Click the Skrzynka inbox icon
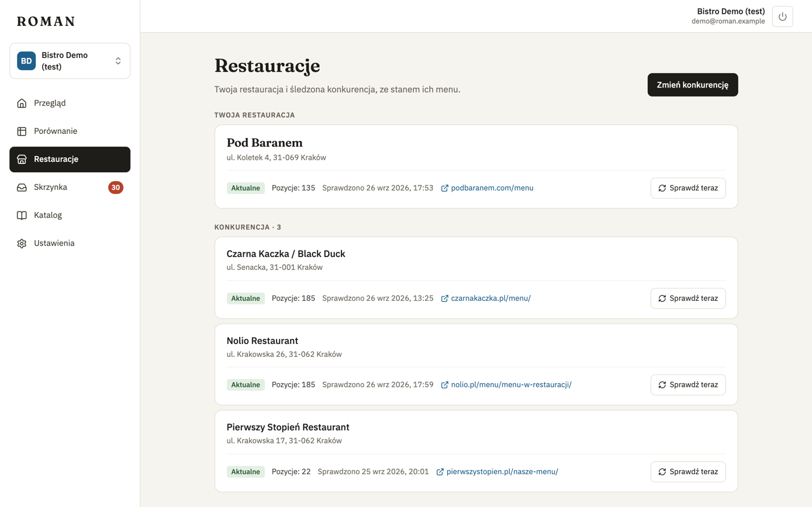The image size is (812, 507). pyautogui.click(x=22, y=187)
